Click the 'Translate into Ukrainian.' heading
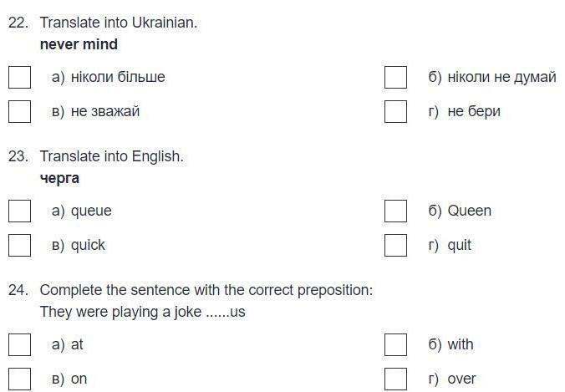Viewport: 565px width, 392px height. pos(119,23)
